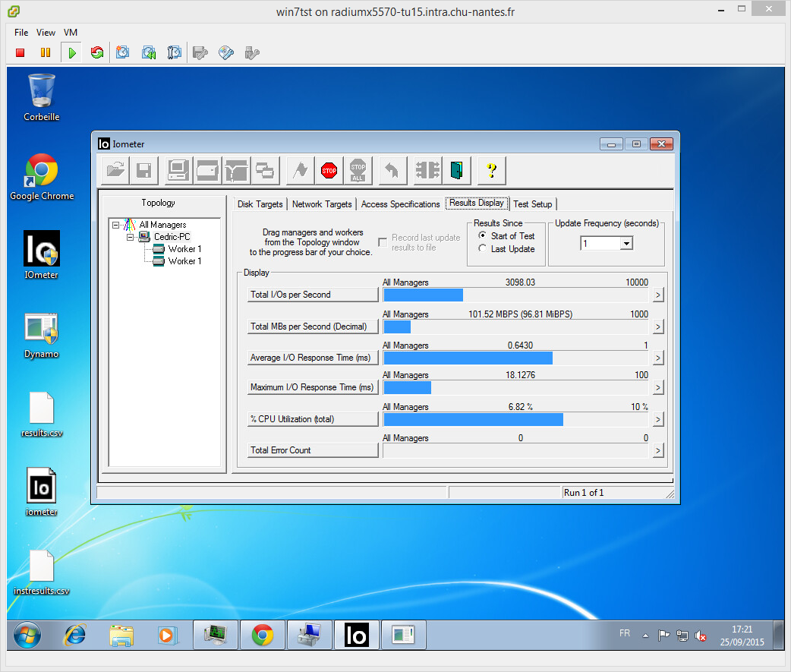This screenshot has height=672, width=791.
Task: Collapse the Cedric-PC tree node
Action: [131, 237]
